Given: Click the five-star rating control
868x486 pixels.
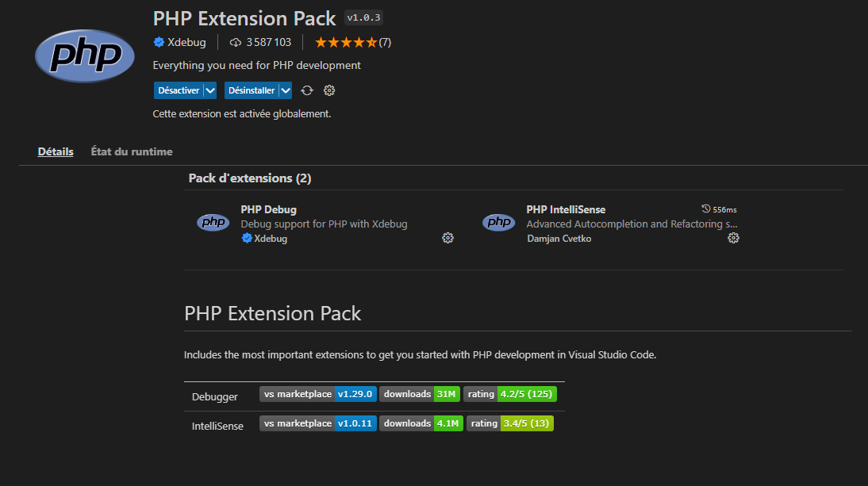Looking at the screenshot, I should coord(345,42).
